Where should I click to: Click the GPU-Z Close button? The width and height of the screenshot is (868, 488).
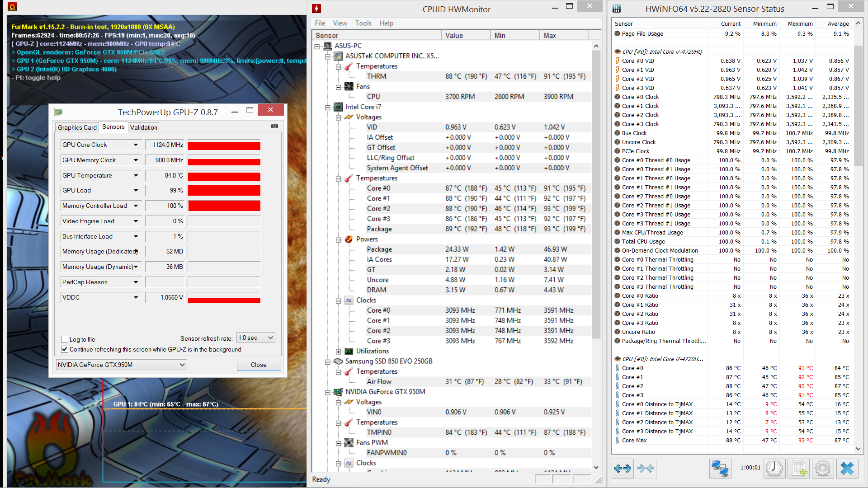[x=259, y=365]
